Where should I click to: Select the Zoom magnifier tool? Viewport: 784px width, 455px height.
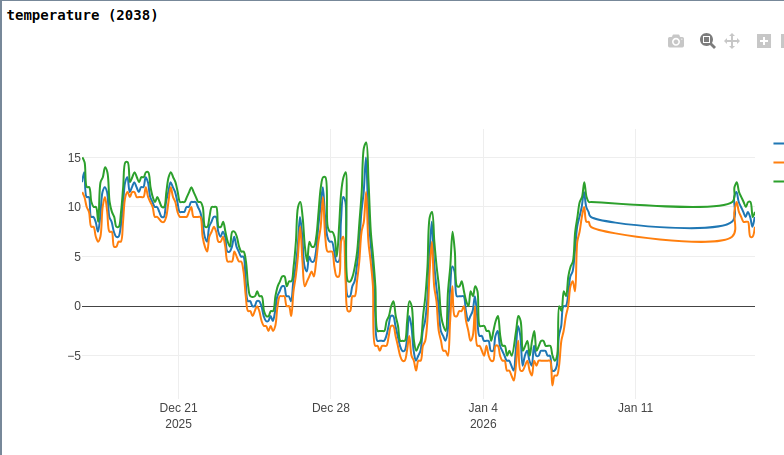click(x=707, y=41)
